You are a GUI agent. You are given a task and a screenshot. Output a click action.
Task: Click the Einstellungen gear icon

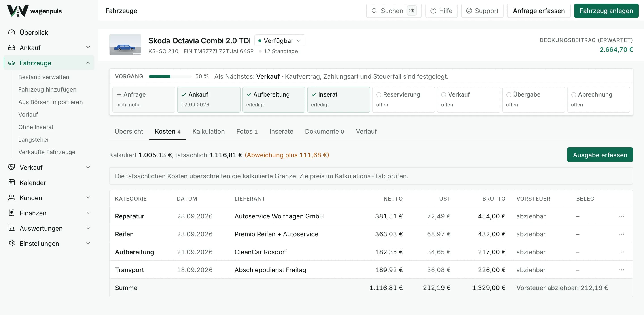(x=11, y=244)
